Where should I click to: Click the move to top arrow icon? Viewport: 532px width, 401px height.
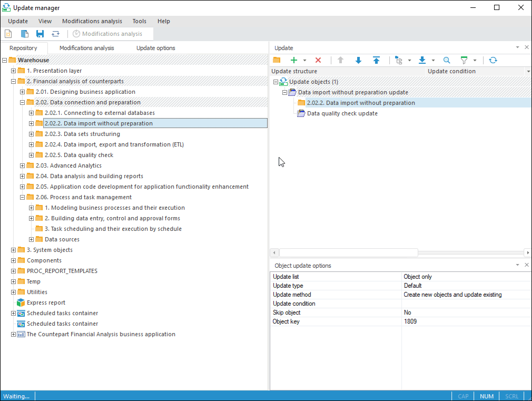(x=376, y=61)
